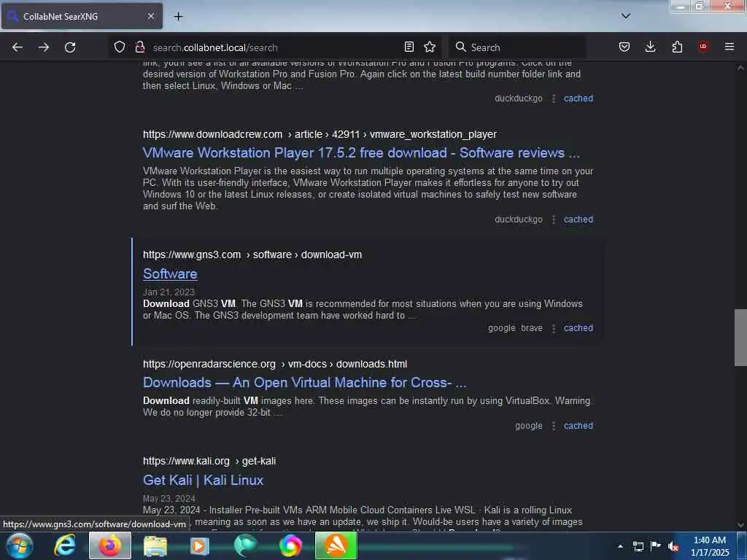Click the page vertical scrollbar thumb
Viewport: 747px width, 560px height.
coord(740,337)
